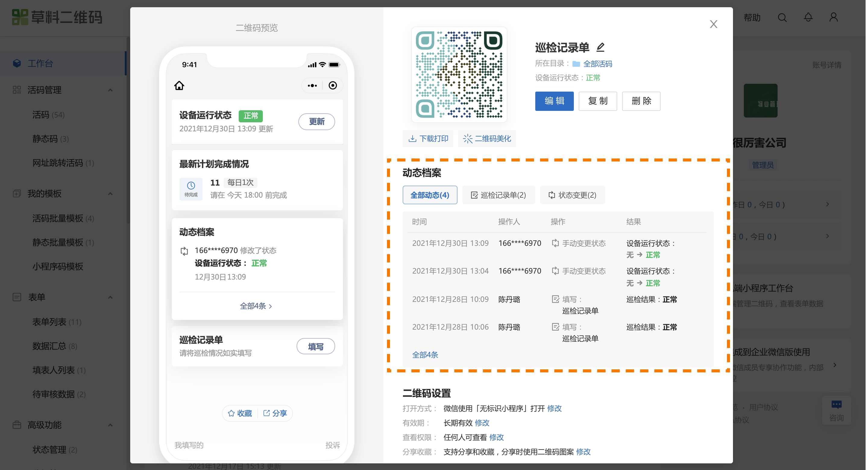Collapse 表单 section chevron
This screenshot has width=868, height=470.
click(111, 297)
